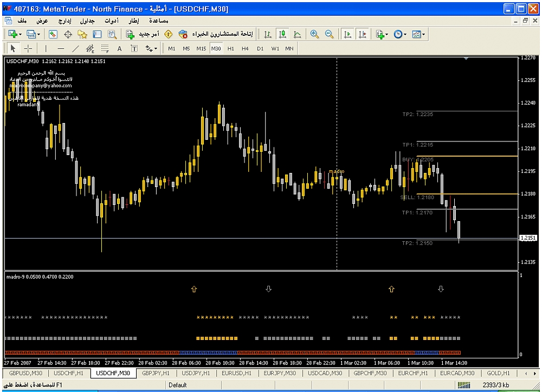Click the zoom in magnifier icon
This screenshot has height=392, width=542.
click(x=314, y=34)
